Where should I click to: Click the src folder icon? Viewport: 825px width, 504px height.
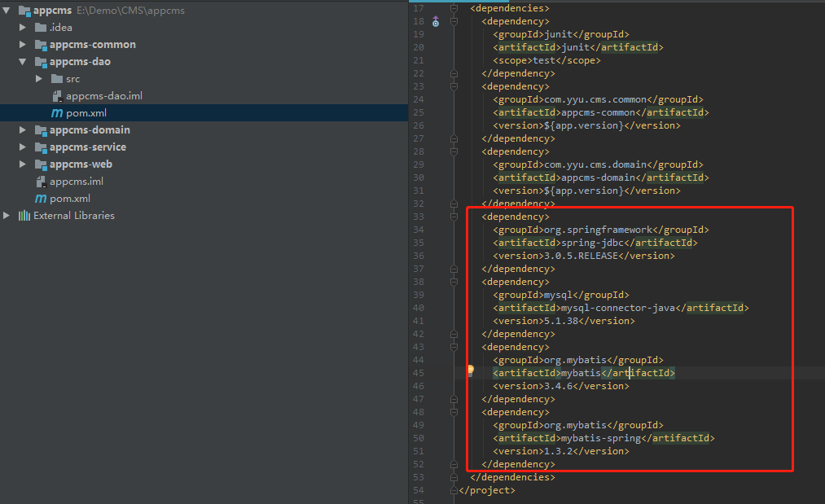coord(57,79)
